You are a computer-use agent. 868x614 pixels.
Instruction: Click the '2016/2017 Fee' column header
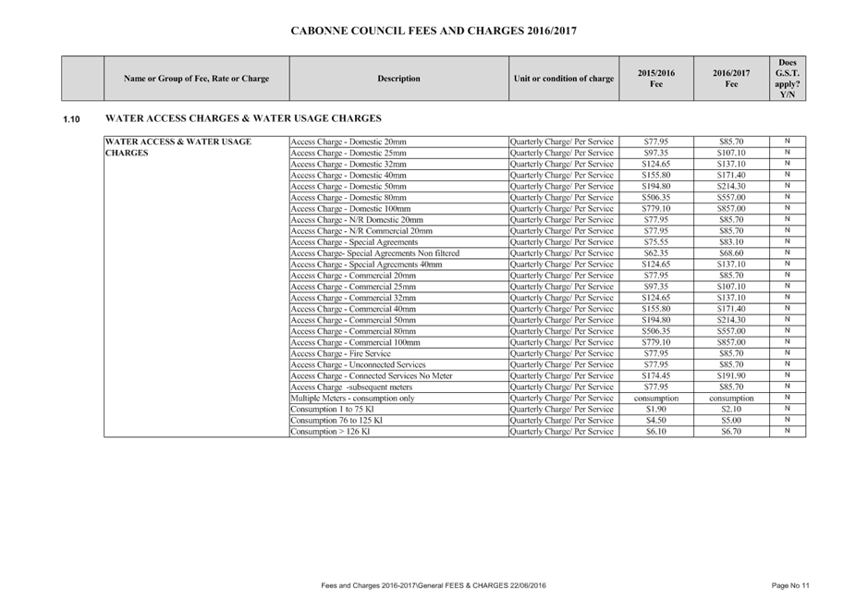pyautogui.click(x=731, y=79)
